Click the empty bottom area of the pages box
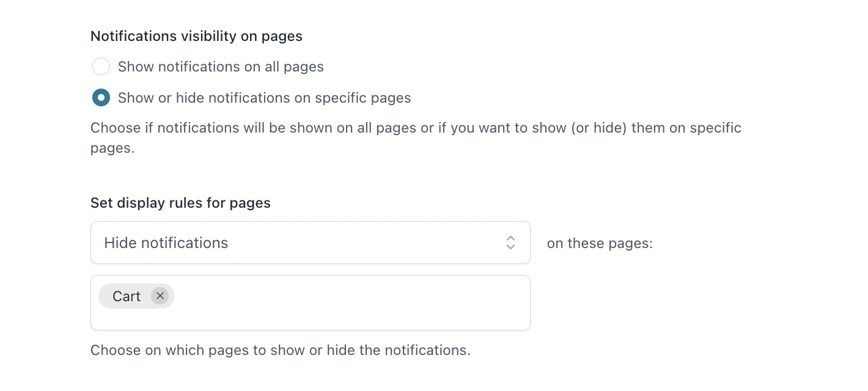Image resolution: width=868 pixels, height=391 pixels. (x=311, y=320)
